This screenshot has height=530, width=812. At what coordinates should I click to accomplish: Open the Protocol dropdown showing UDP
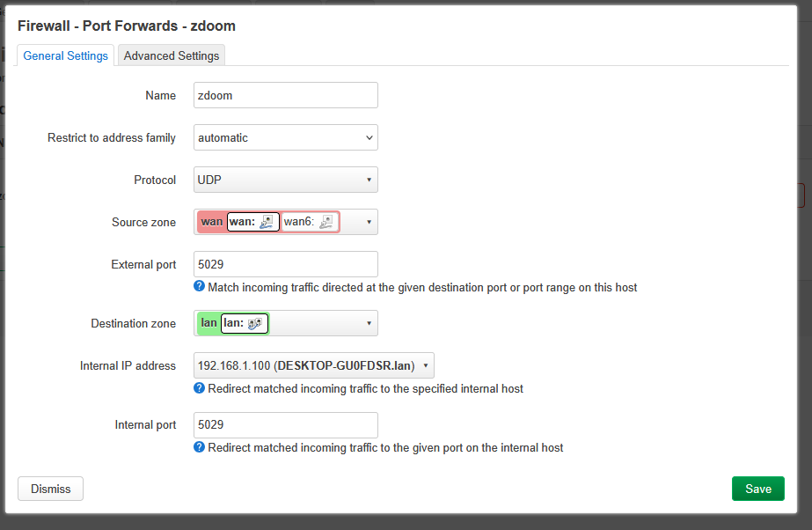coord(285,180)
